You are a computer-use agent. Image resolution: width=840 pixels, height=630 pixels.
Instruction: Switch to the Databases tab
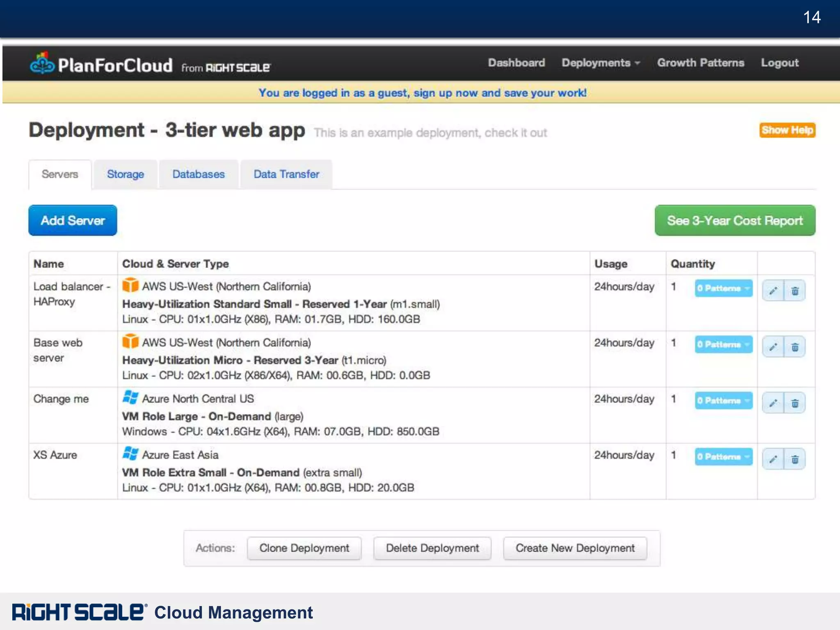point(199,174)
